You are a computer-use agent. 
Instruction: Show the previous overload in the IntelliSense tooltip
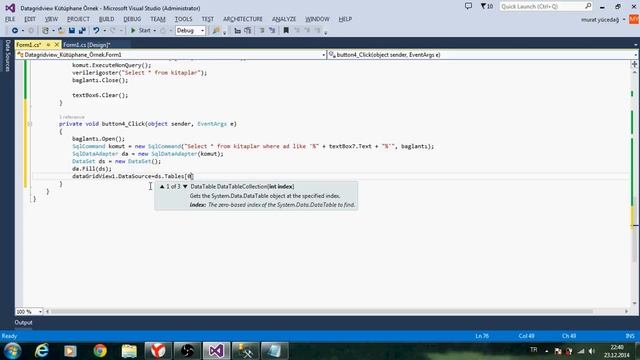point(162,187)
